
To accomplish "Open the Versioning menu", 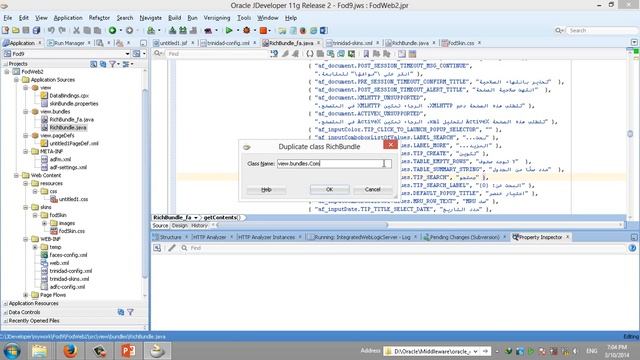I will 217,18.
